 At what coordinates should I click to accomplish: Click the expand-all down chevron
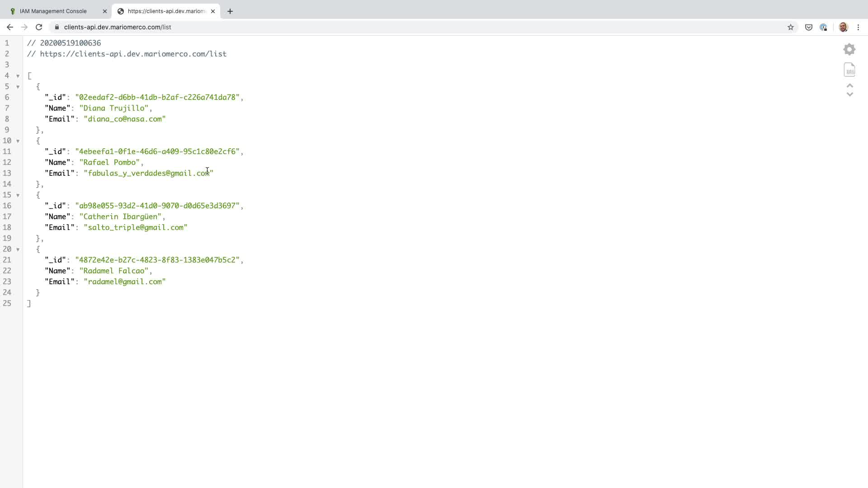click(850, 94)
